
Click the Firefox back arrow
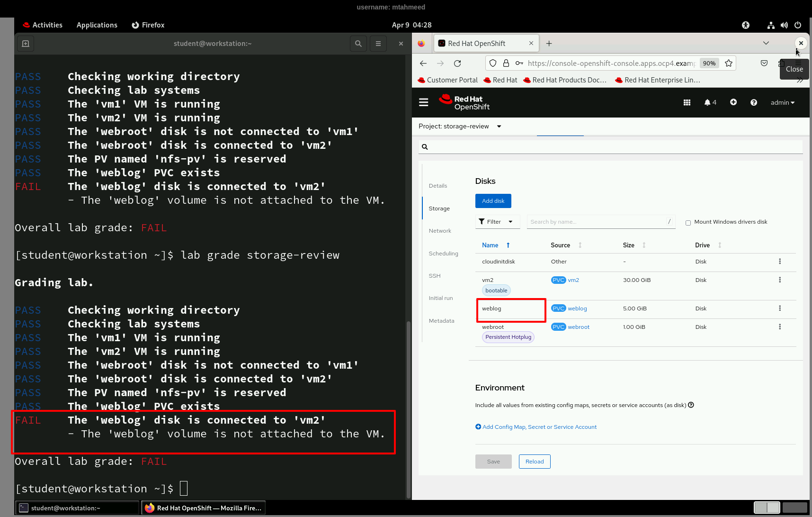[x=423, y=63]
